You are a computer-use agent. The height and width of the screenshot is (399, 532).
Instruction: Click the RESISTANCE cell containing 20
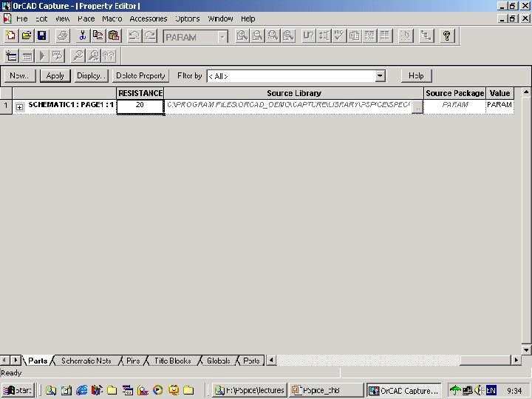140,106
